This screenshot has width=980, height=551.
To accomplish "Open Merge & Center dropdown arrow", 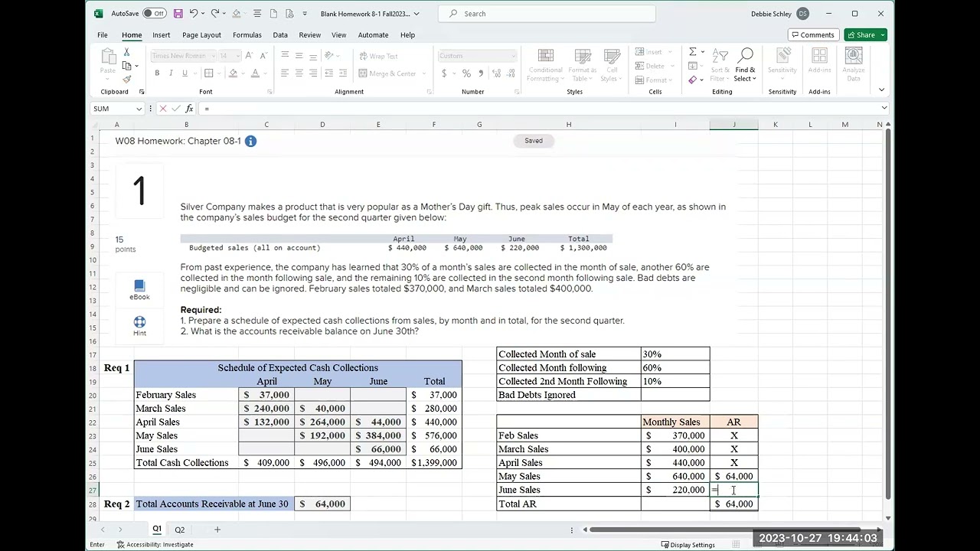I will click(423, 73).
